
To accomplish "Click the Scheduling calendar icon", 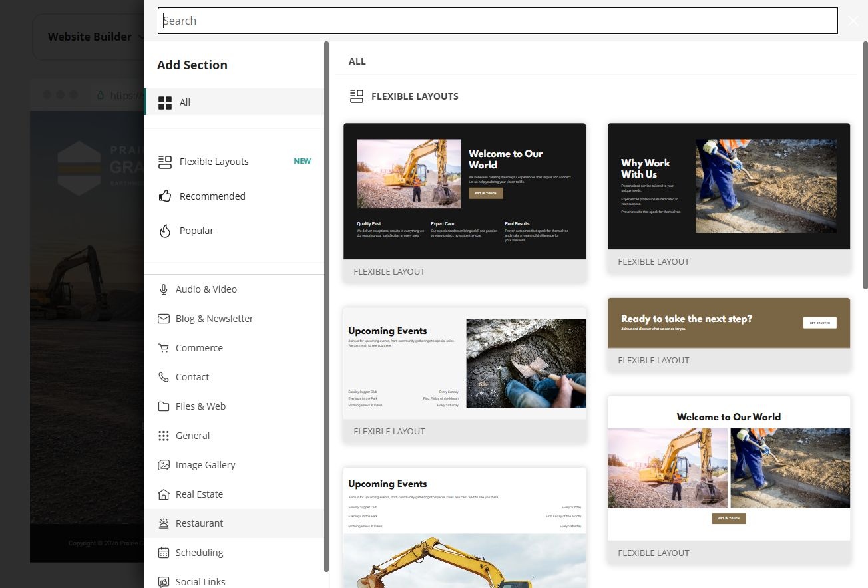I will pyautogui.click(x=164, y=553).
